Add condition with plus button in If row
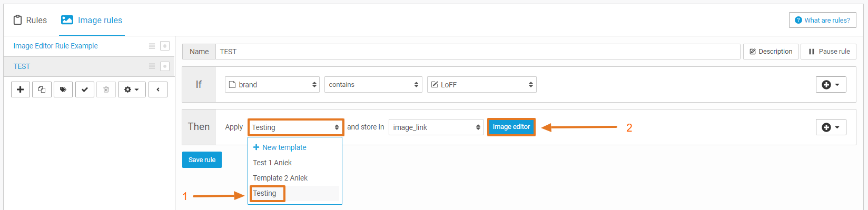Image resolution: width=868 pixels, height=210 pixels. 831,84
